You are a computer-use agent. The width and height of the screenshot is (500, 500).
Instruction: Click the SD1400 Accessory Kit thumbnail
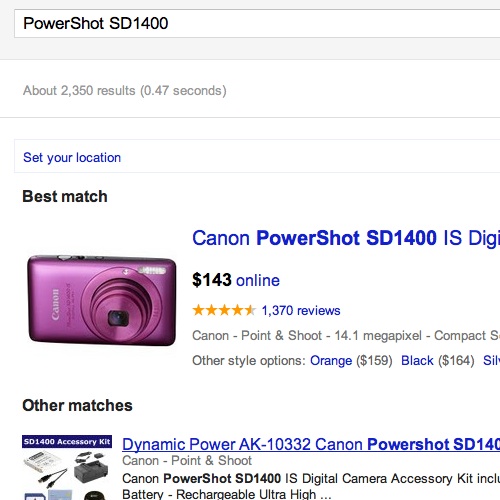(67, 467)
